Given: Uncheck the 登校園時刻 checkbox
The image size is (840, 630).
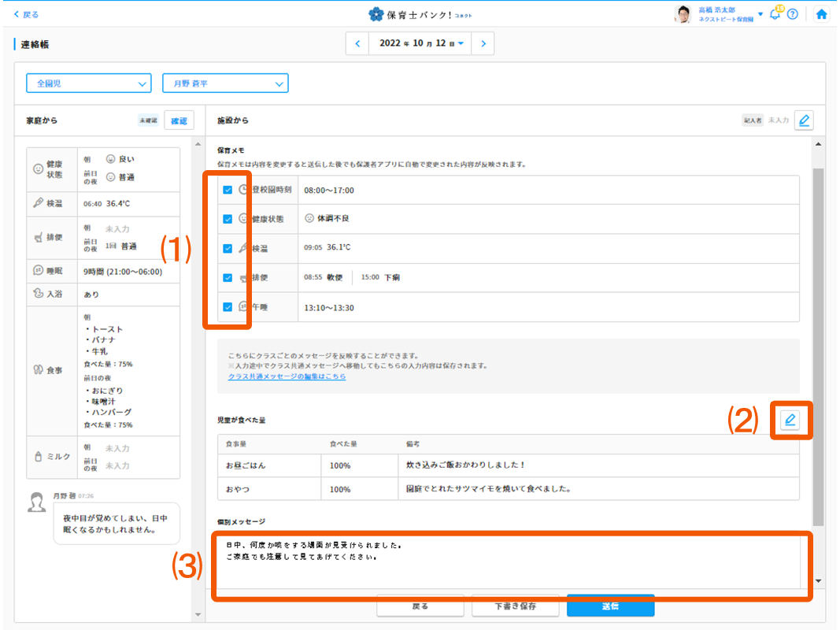Looking at the screenshot, I should 228,190.
